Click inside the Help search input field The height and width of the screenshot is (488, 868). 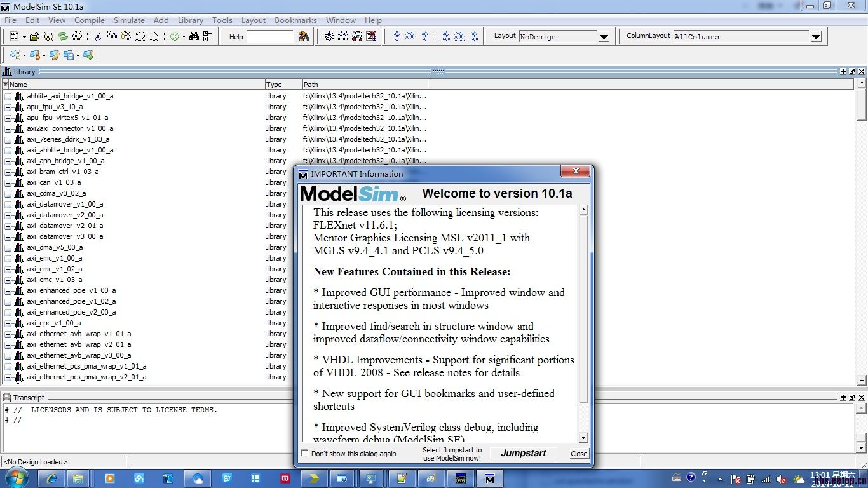[271, 37]
